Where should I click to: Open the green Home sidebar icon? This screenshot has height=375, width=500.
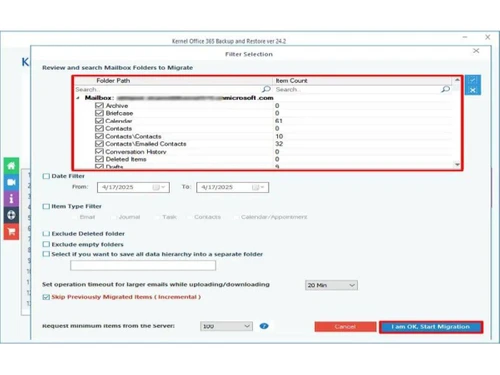click(x=11, y=166)
